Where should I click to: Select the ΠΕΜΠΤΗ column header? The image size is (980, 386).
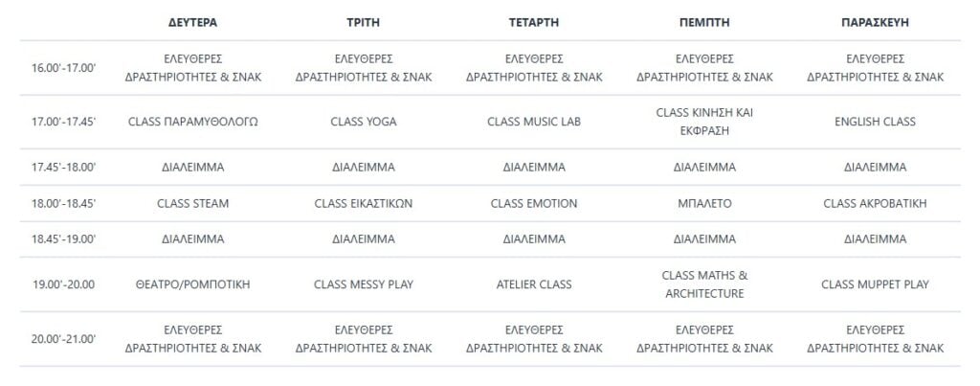pos(704,20)
